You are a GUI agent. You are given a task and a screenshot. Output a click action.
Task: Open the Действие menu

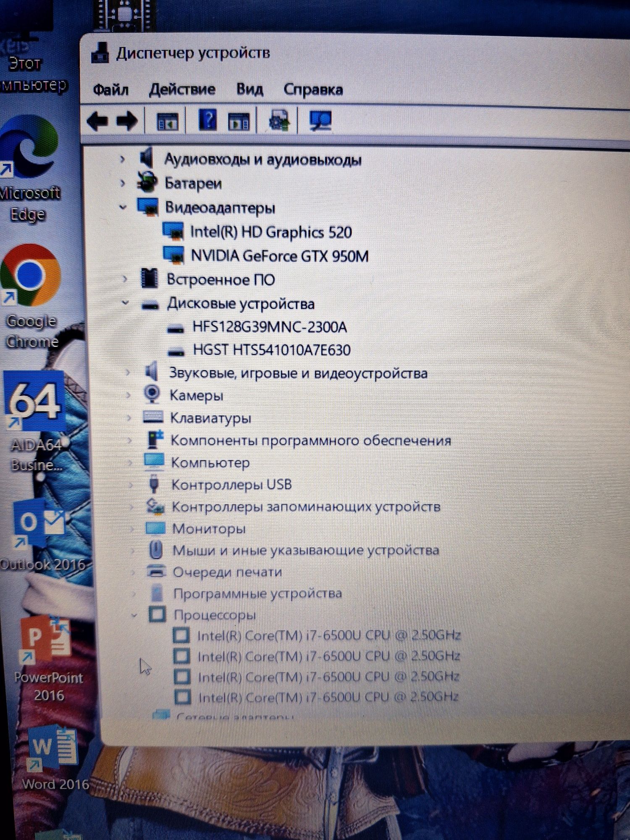182,89
